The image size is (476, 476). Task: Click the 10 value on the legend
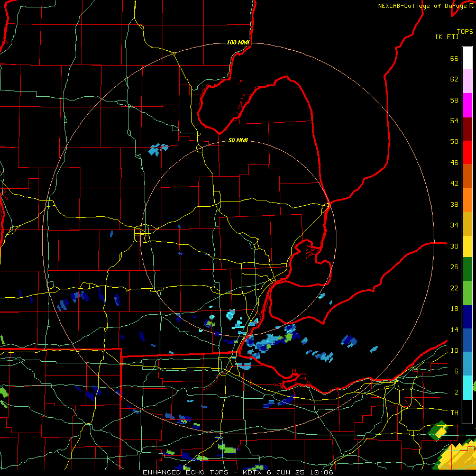(x=454, y=350)
